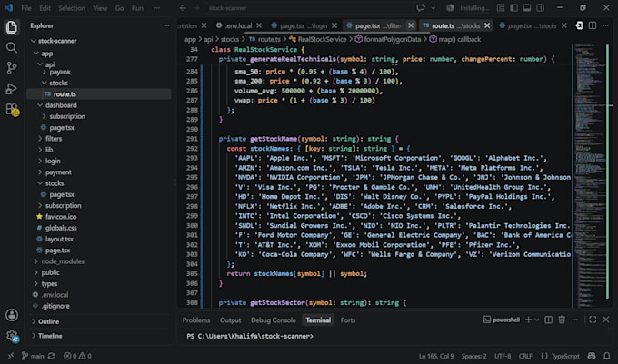
Task: Click the stock-scanner command center search box
Action: click(x=307, y=8)
